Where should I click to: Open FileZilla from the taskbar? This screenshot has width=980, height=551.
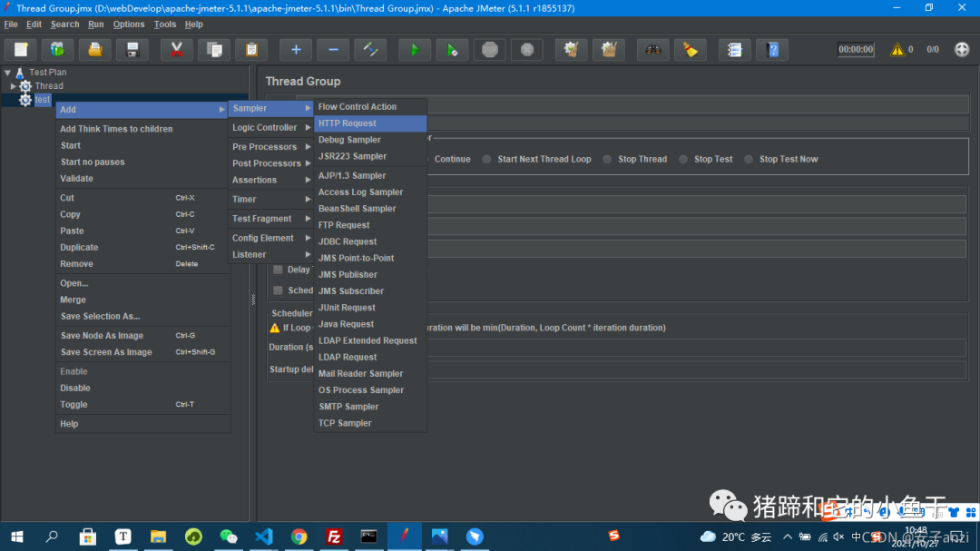tap(334, 536)
